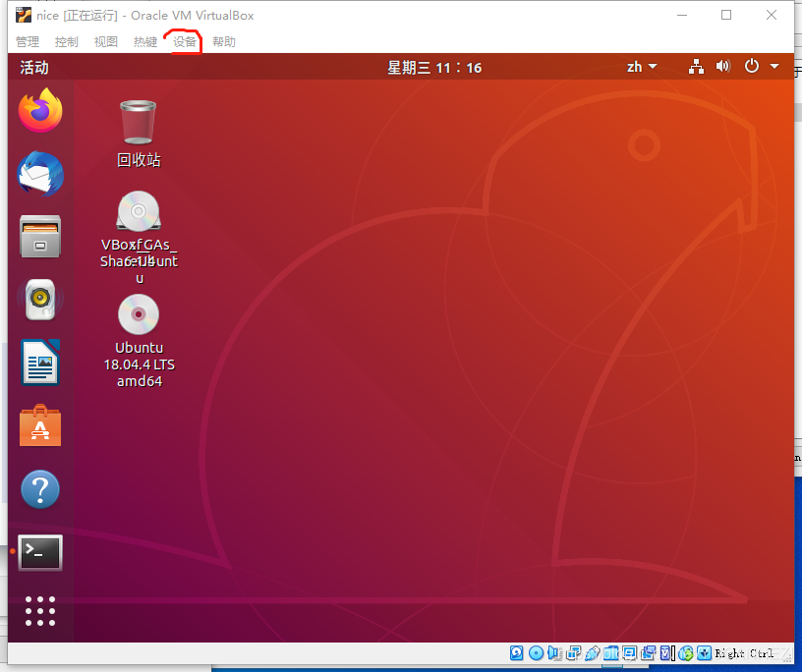Screen dimensions: 802x672
Task: Open the 视图 menu
Action: [x=106, y=42]
